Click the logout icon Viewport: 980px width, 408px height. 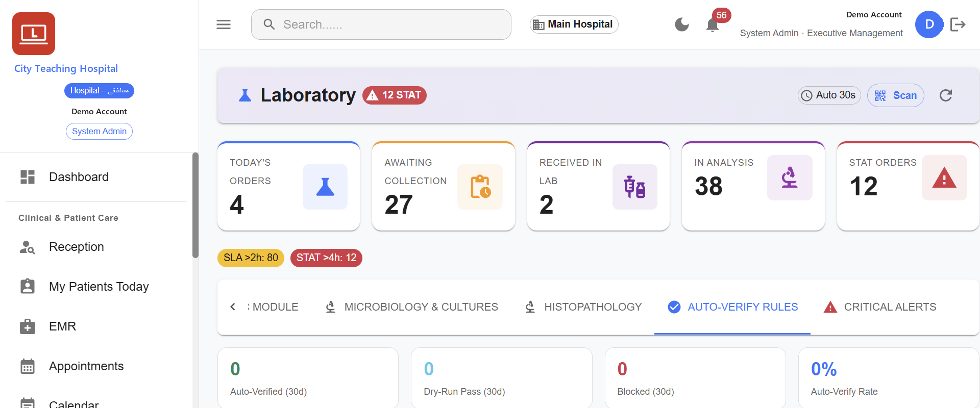pyautogui.click(x=958, y=24)
